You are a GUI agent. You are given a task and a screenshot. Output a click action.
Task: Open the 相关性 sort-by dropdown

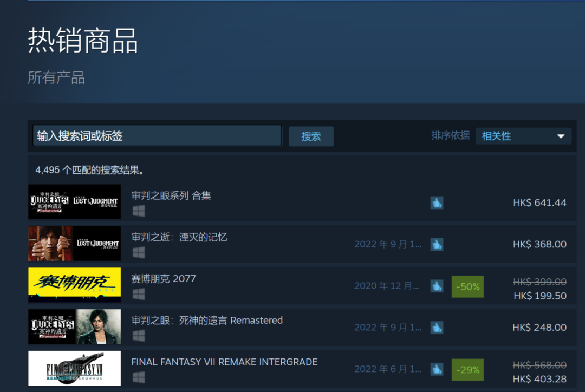tap(523, 136)
